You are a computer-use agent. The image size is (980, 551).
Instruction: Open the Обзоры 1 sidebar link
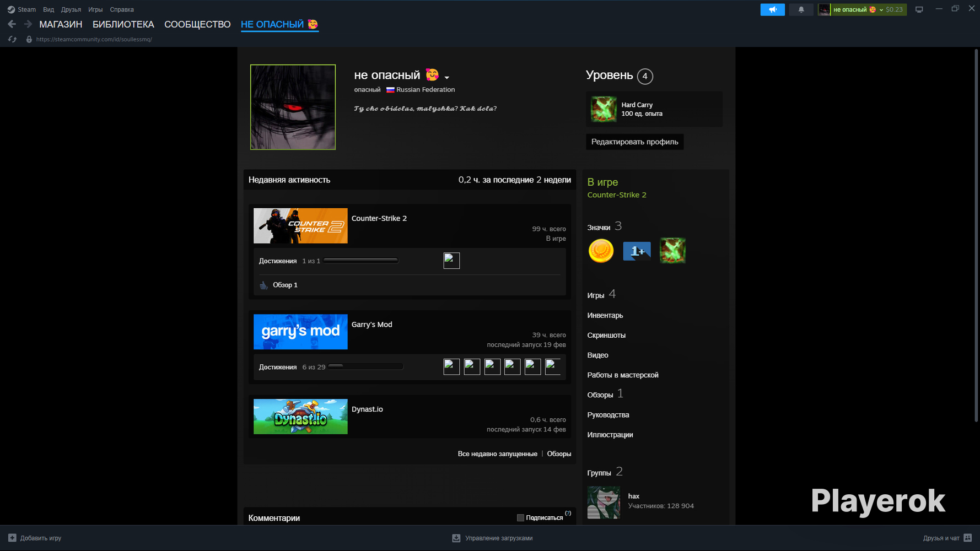coord(605,394)
